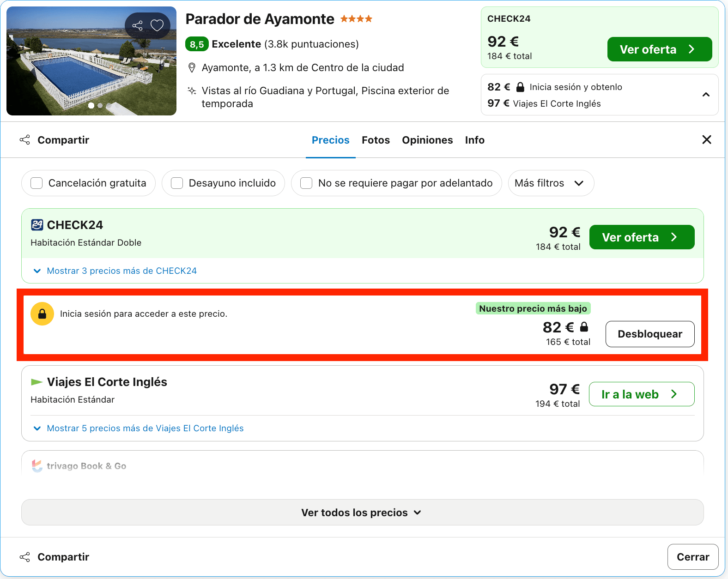
Task: Click the lock icon next to 82 € price
Action: click(x=584, y=327)
